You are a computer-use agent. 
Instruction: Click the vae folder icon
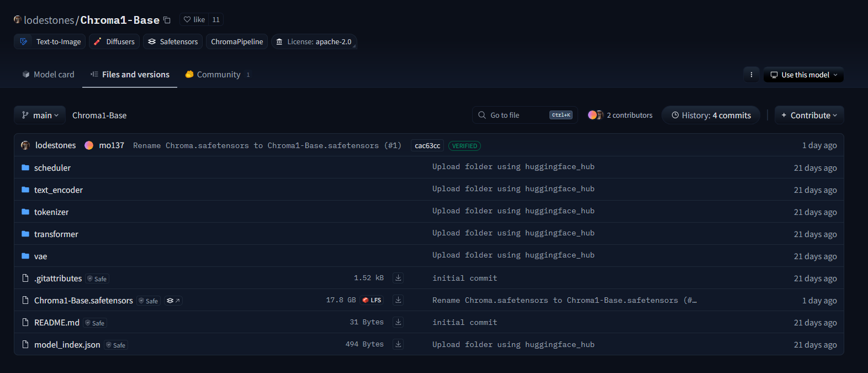coord(25,256)
